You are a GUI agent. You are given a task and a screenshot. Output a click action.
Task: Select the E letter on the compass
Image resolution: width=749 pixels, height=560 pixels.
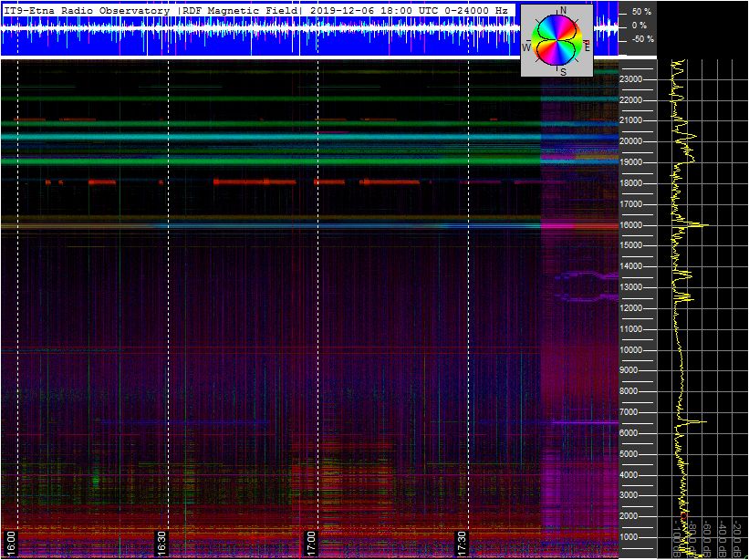(588, 47)
